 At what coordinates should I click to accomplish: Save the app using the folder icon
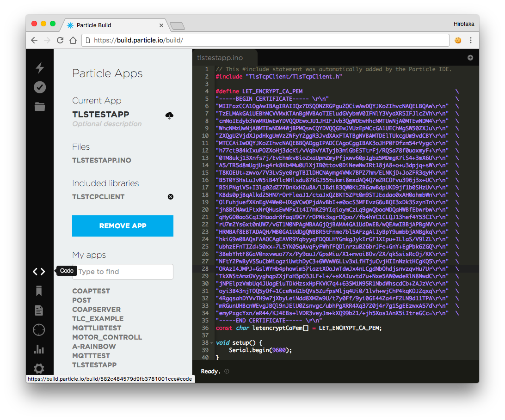point(40,107)
